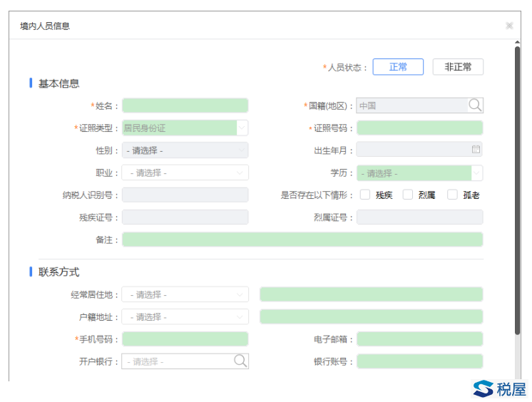
Task: Close the 境内人员信息 dialog
Action: (x=509, y=26)
